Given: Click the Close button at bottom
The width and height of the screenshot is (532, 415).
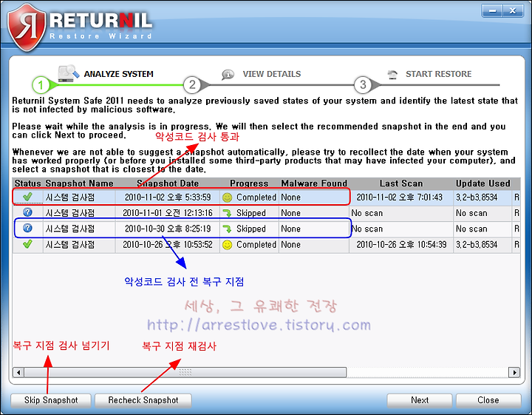Looking at the screenshot, I should point(488,400).
